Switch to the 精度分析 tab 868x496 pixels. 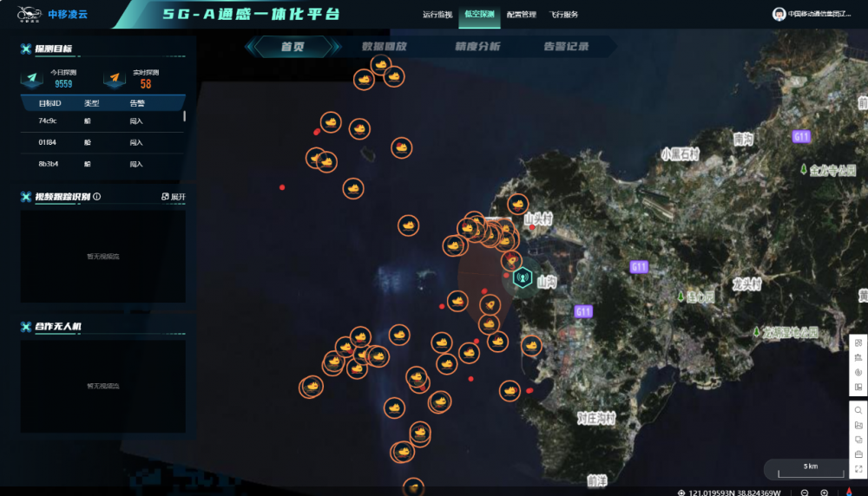pos(477,47)
